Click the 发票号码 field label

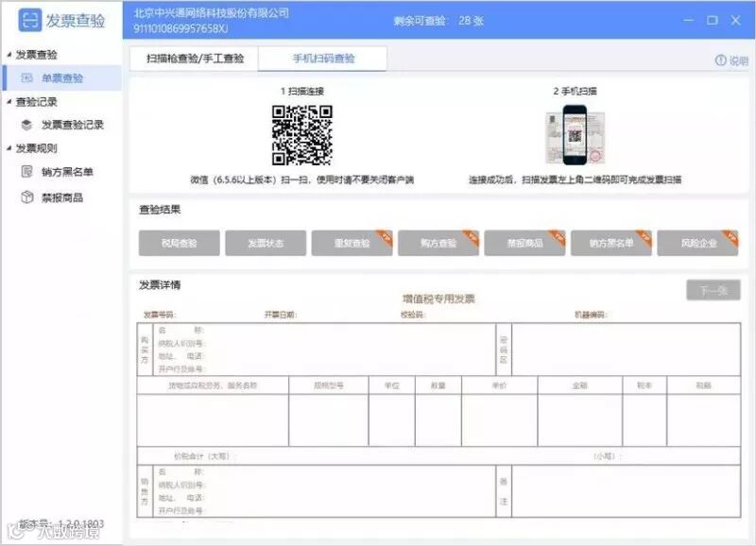pos(160,315)
